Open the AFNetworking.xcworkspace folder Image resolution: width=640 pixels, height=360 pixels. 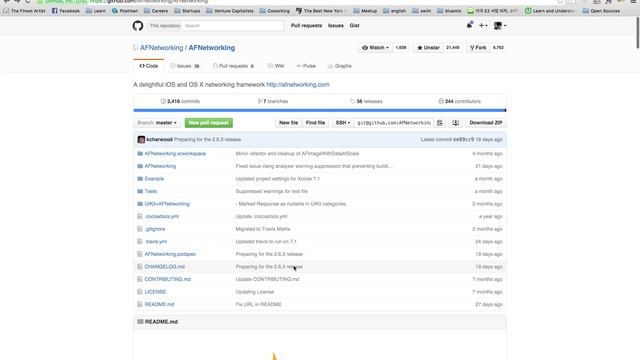[175, 154]
